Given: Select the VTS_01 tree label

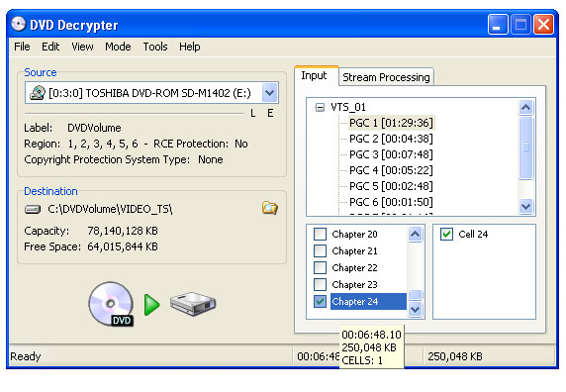Looking at the screenshot, I should (348, 107).
